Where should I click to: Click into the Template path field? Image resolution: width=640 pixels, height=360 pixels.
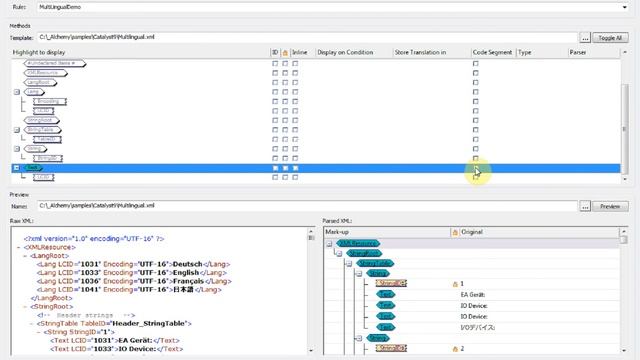coord(307,37)
